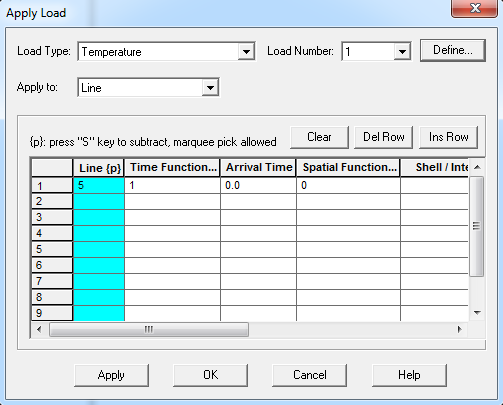
Task: Click the Spatial Function cell in row 2
Action: pyautogui.click(x=348, y=201)
